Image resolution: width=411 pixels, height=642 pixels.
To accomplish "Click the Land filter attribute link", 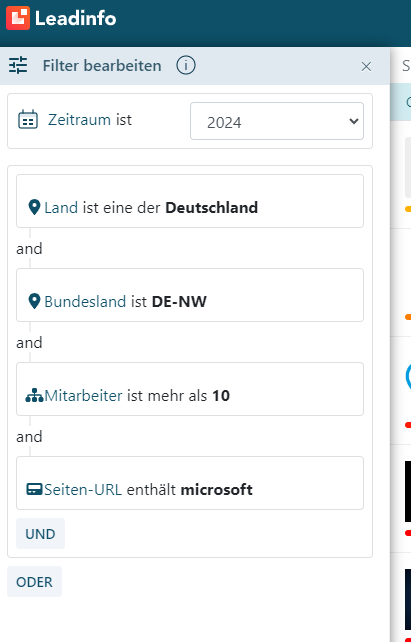I will click(61, 208).
